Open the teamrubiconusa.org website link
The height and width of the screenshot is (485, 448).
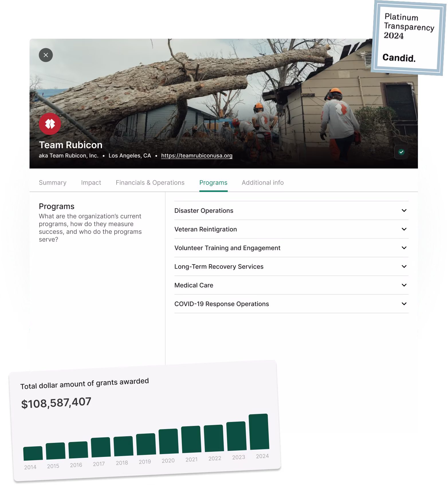(197, 156)
